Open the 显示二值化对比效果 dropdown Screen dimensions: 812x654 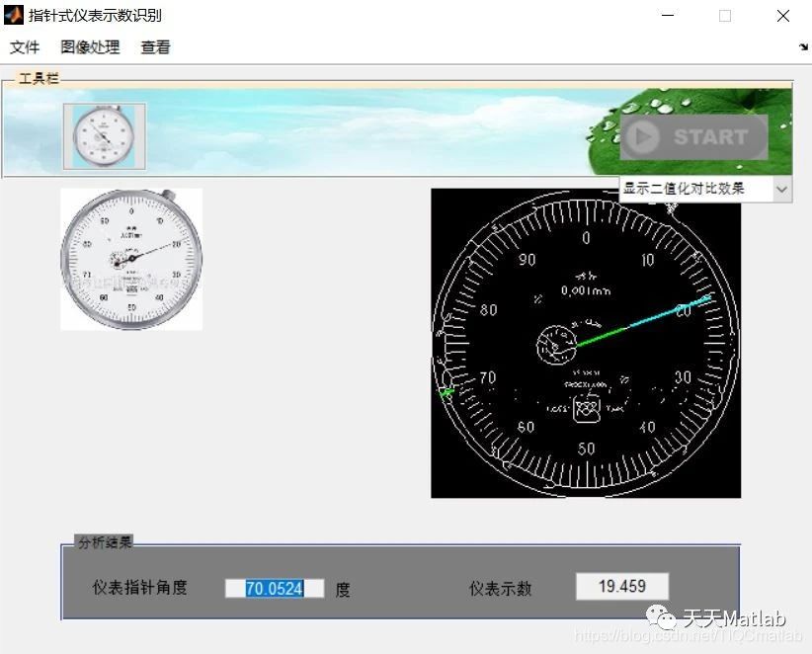pos(705,189)
